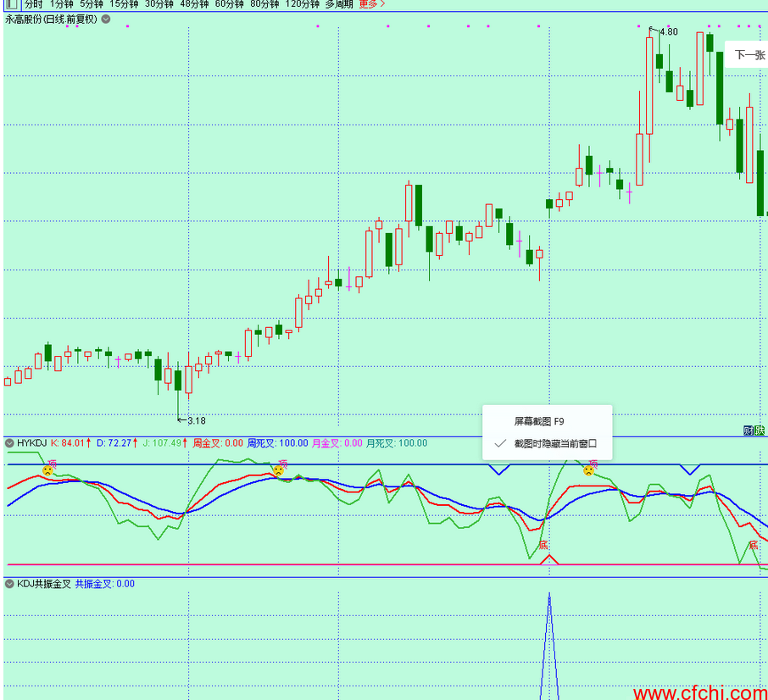Open the HYKDJ indicator dropdown arrow
The height and width of the screenshot is (700, 768).
[9, 443]
